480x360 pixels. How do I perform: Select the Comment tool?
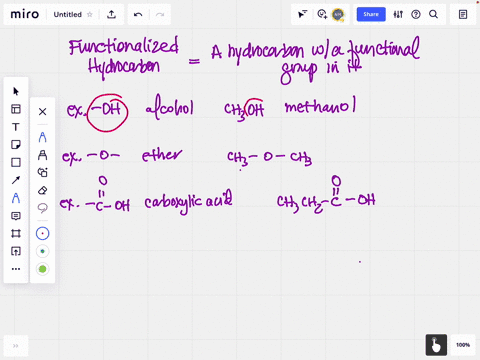16,216
